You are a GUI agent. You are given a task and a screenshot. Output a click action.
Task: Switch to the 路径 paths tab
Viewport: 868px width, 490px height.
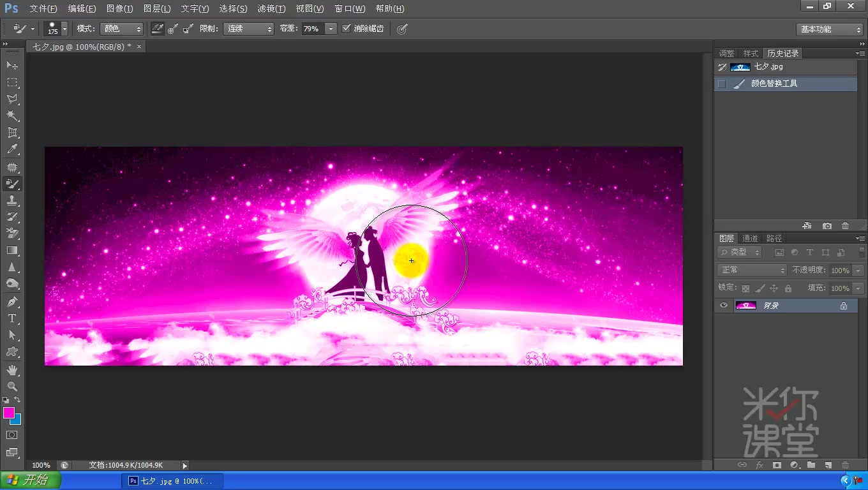click(774, 239)
